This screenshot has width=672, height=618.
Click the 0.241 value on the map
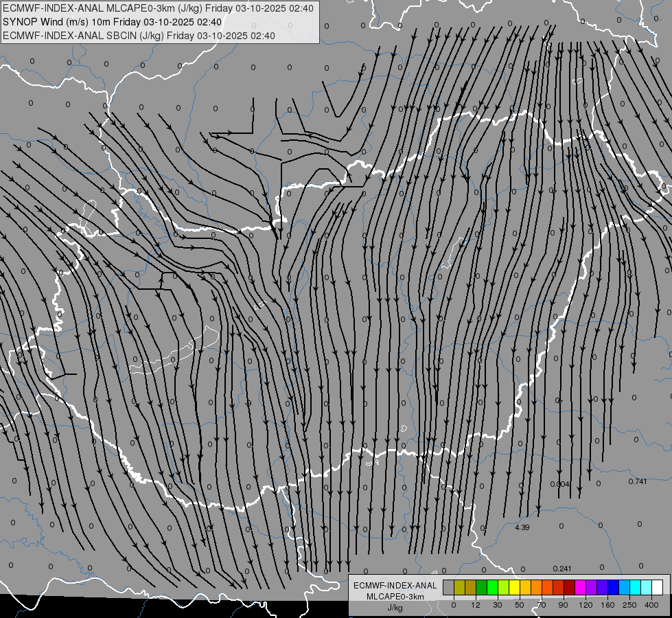coord(562,569)
